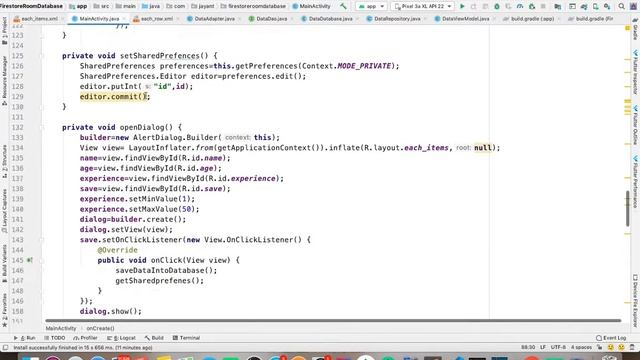This screenshot has width=640, height=360.
Task: Open the UTF-8 encoding selector
Action: [x=558, y=348]
